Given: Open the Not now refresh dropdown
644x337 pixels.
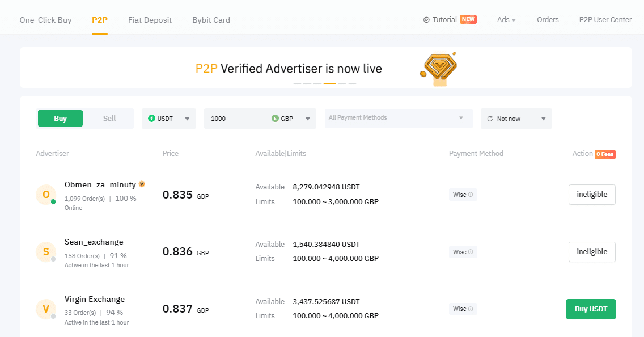Looking at the screenshot, I should tap(516, 119).
